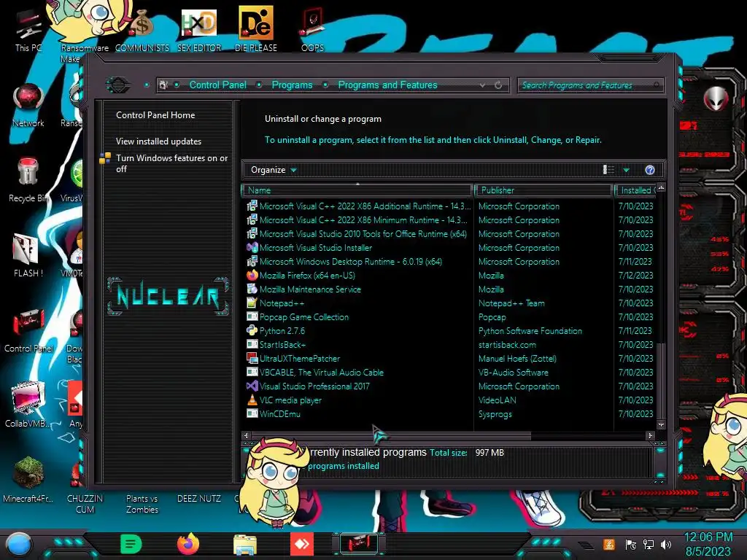Select Programs and Features breadcrumb

click(387, 85)
